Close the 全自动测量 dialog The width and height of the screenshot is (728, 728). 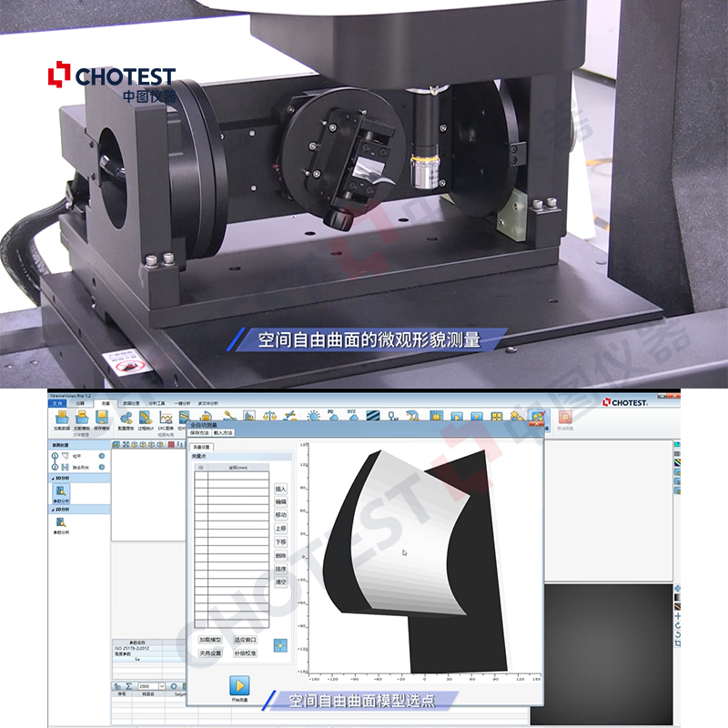[x=537, y=424]
